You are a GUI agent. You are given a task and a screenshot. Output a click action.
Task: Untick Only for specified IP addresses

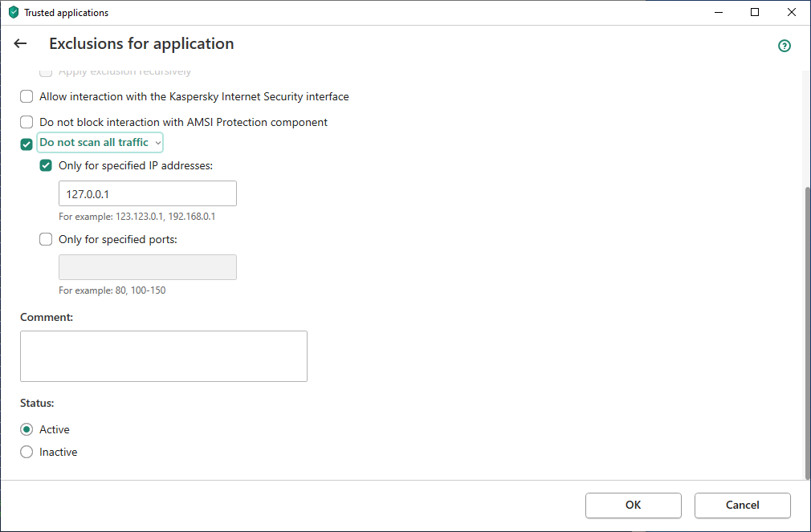click(x=46, y=165)
